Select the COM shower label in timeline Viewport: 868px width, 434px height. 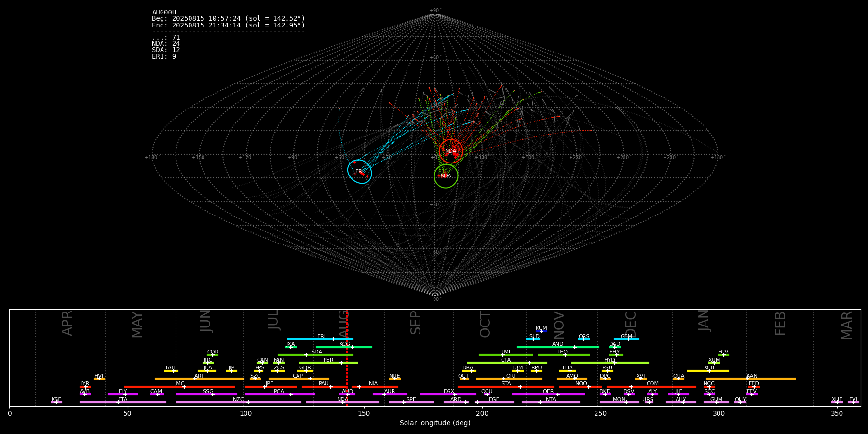point(652,384)
